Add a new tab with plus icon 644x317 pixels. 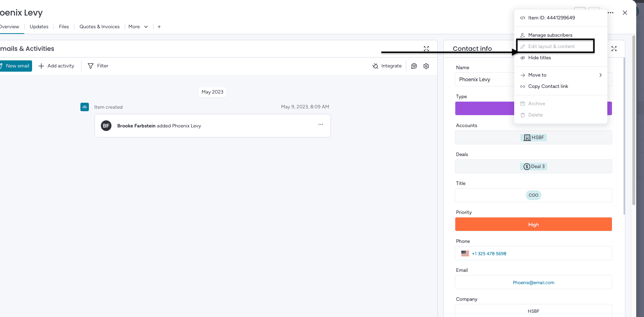click(x=159, y=27)
